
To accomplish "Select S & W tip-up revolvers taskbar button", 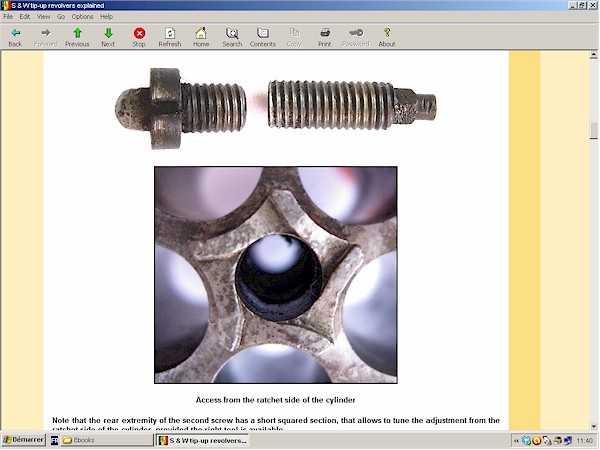I will tap(203, 440).
